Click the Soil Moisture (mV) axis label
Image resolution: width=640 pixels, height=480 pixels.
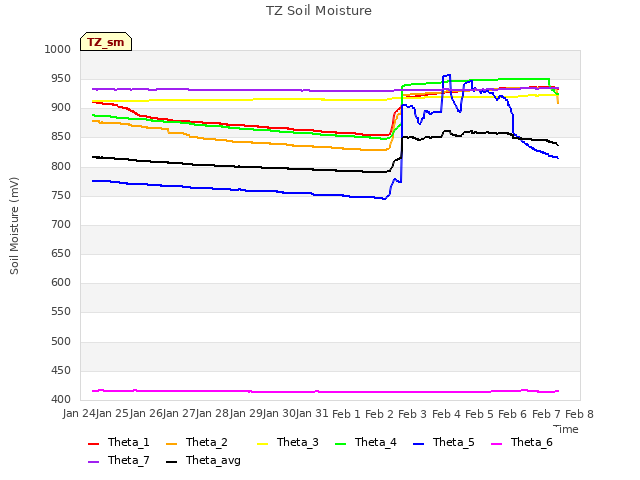click(14, 226)
